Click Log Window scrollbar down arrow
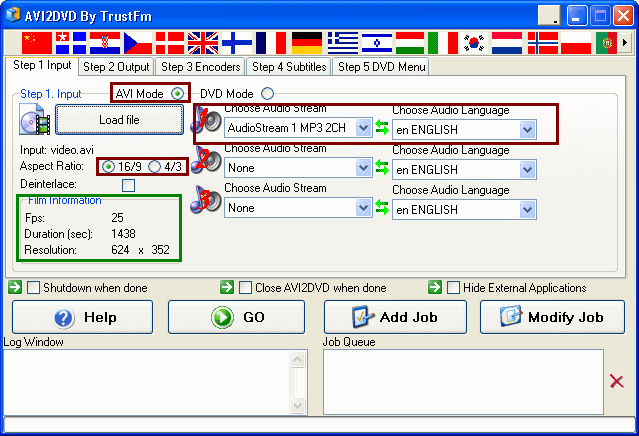The image size is (639, 436). [297, 405]
